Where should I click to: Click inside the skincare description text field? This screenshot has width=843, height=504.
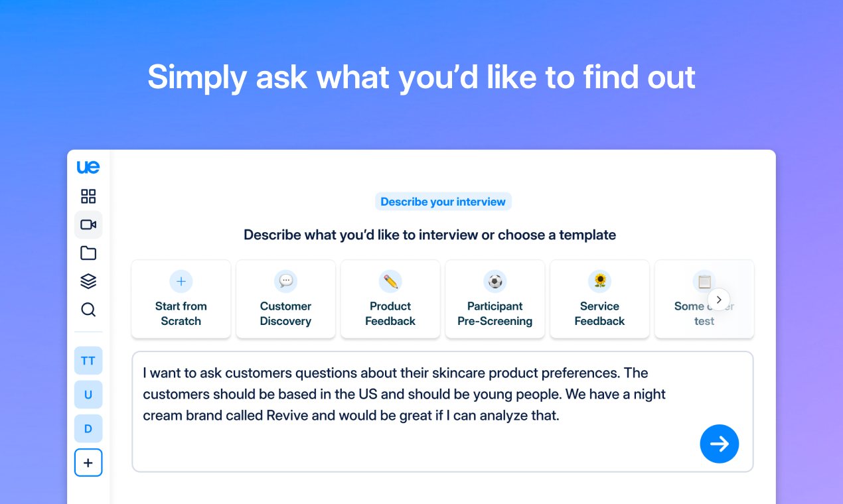pyautogui.click(x=398, y=394)
